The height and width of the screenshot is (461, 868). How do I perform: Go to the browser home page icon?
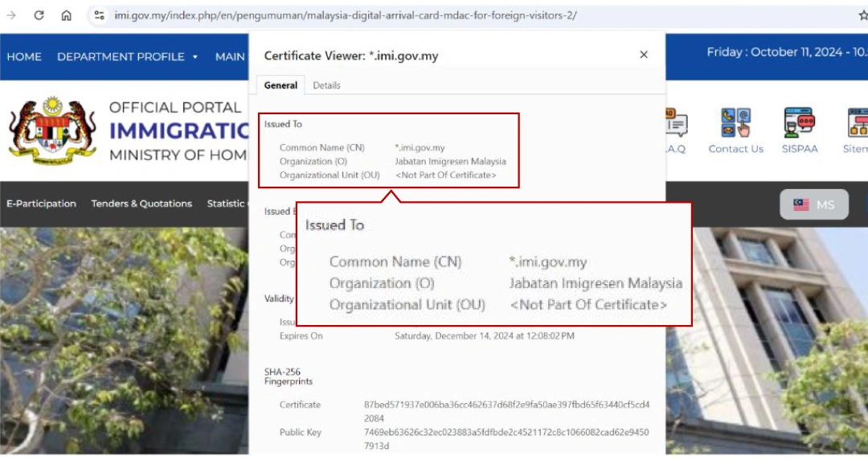(x=67, y=15)
